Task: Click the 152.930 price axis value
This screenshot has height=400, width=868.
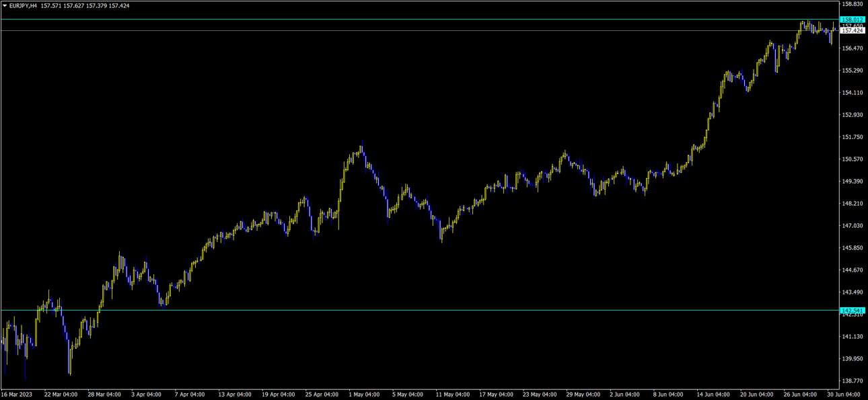Action: point(853,115)
